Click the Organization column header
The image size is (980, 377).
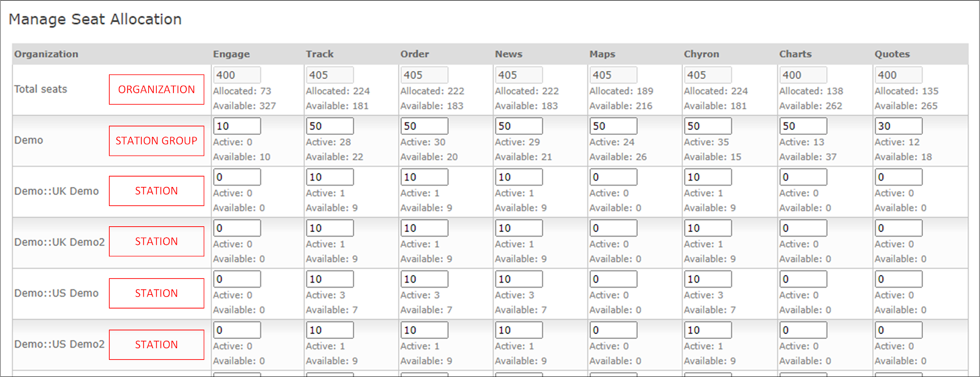tap(47, 54)
